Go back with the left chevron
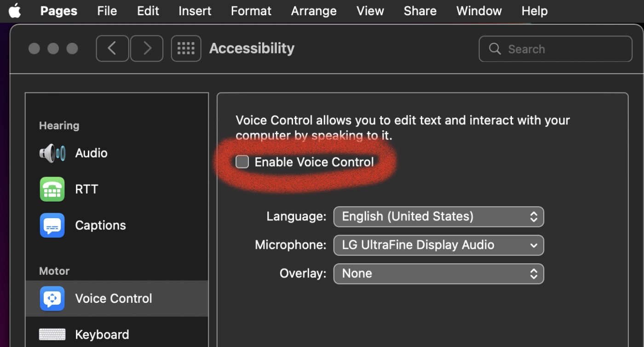The height and width of the screenshot is (347, 644). tap(112, 48)
